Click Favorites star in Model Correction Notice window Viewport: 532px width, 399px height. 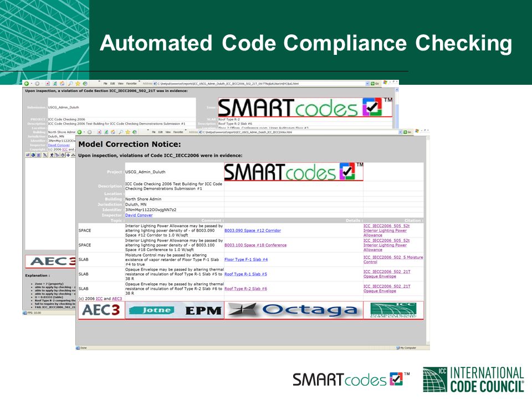[127, 132]
